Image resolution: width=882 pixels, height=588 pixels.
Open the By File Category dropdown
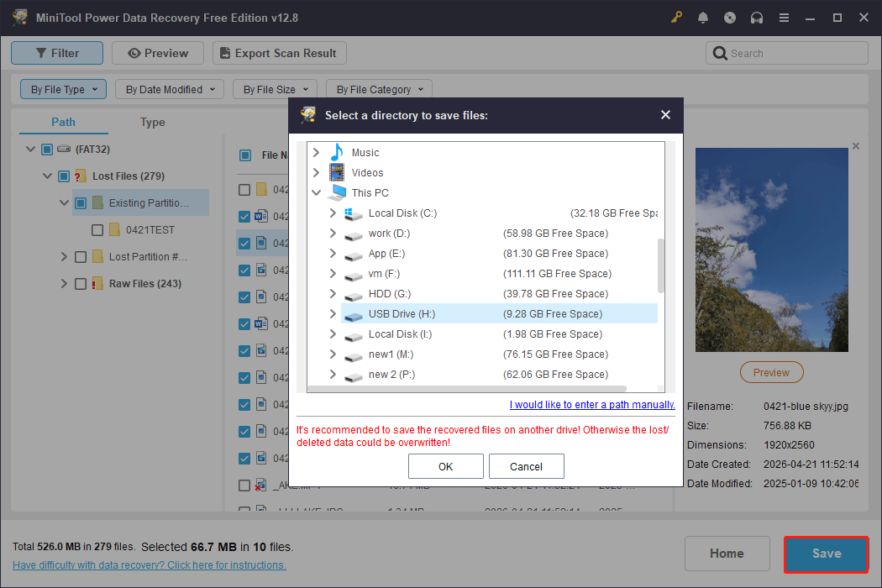(x=379, y=89)
